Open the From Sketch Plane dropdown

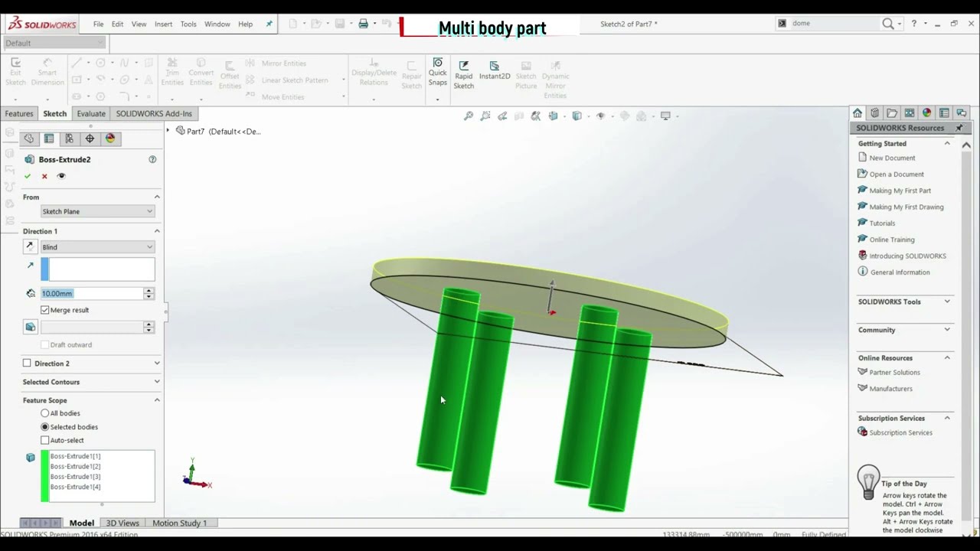click(97, 211)
